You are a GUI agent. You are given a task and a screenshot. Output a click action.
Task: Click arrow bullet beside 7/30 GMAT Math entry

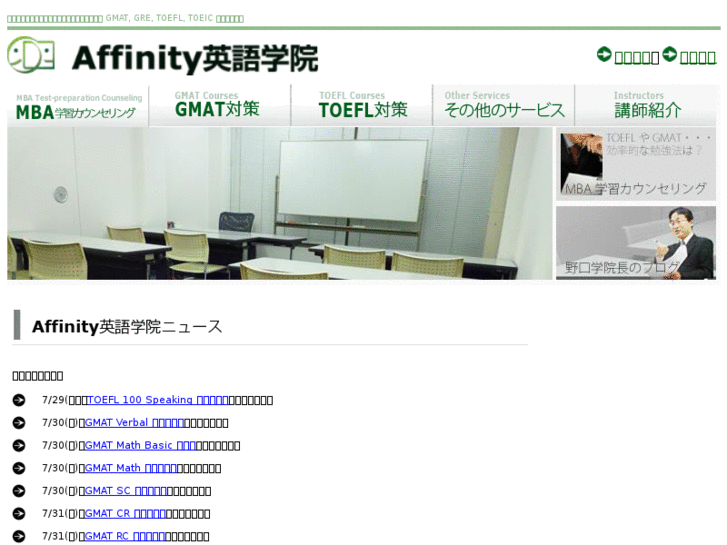tap(19, 468)
